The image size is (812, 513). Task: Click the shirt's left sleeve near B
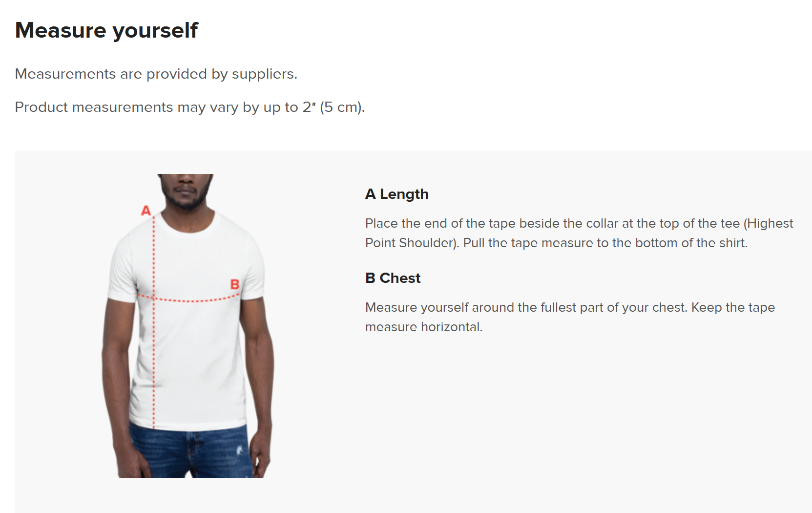252,274
